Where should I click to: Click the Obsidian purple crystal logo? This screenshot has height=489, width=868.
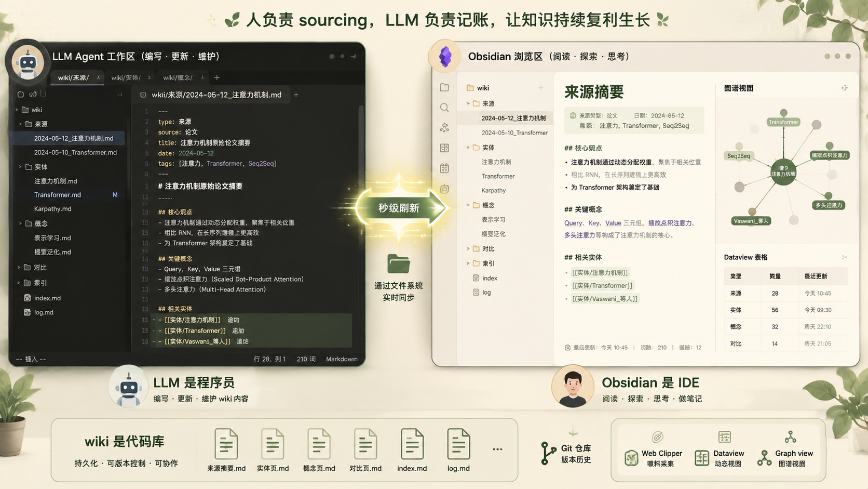coord(445,57)
